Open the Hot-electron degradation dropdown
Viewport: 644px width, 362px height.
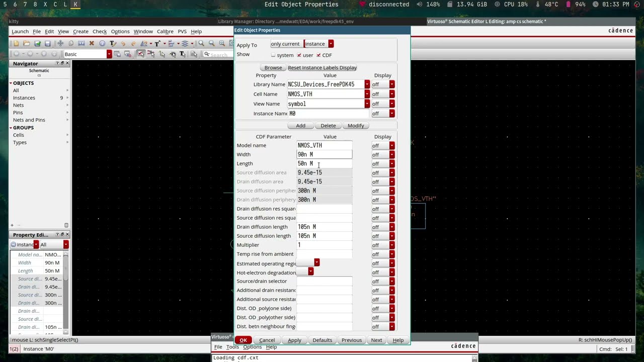[x=305, y=272]
